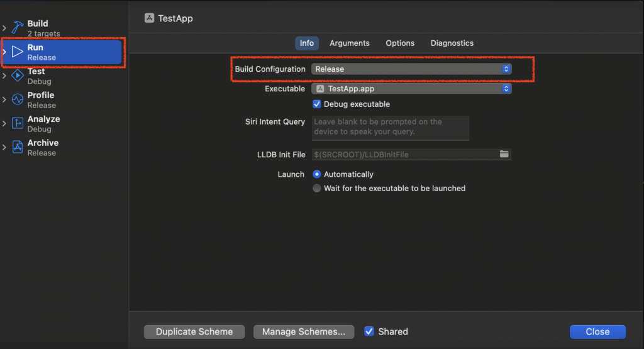Switch to the Arguments tab
Image resolution: width=644 pixels, height=349 pixels.
[x=349, y=43]
